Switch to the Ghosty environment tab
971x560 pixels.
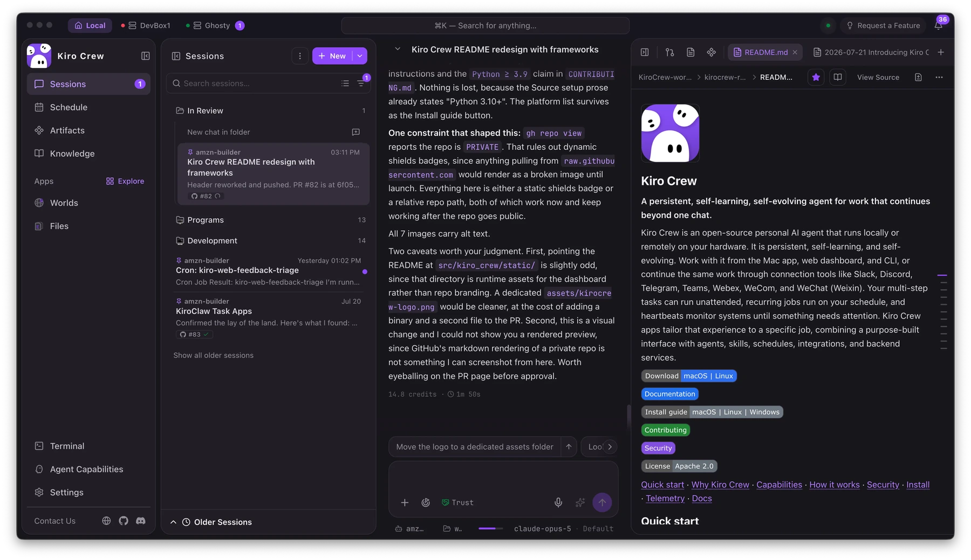(x=215, y=25)
